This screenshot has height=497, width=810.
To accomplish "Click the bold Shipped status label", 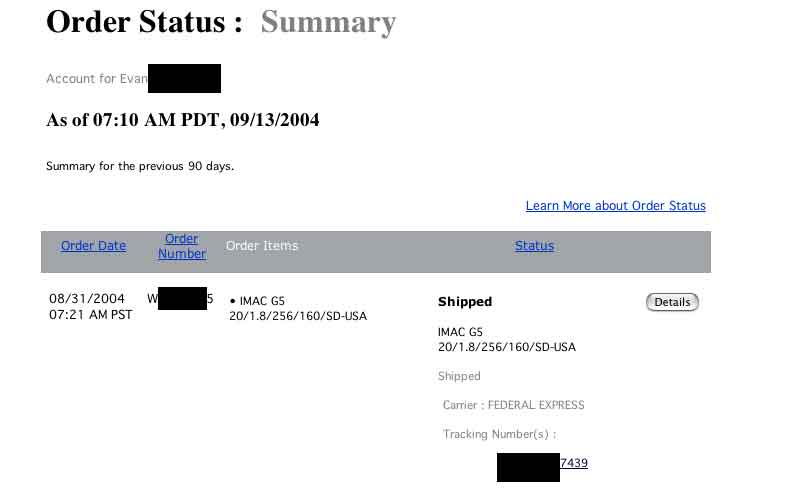I will (x=465, y=302).
